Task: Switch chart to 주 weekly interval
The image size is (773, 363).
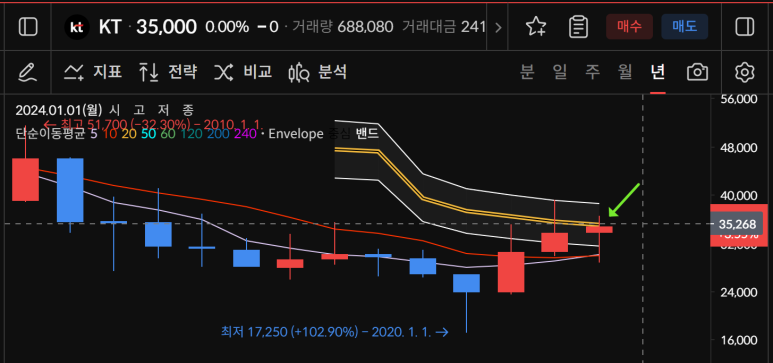Action: tap(593, 73)
